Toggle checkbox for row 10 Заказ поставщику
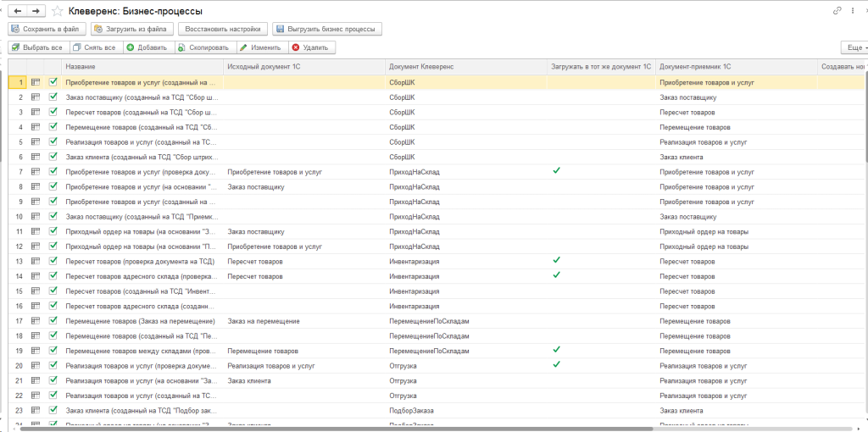This screenshot has width=868, height=432. coord(53,217)
